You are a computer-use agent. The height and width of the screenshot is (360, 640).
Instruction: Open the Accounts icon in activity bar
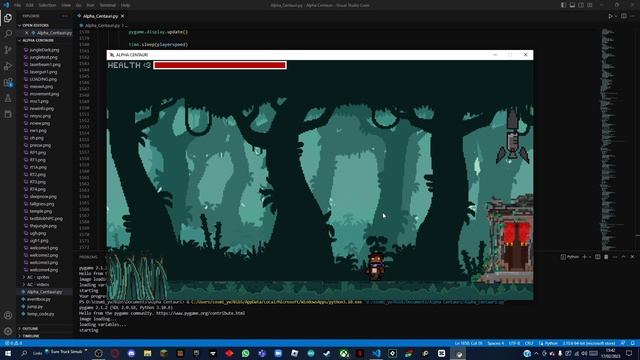[x=8, y=315]
